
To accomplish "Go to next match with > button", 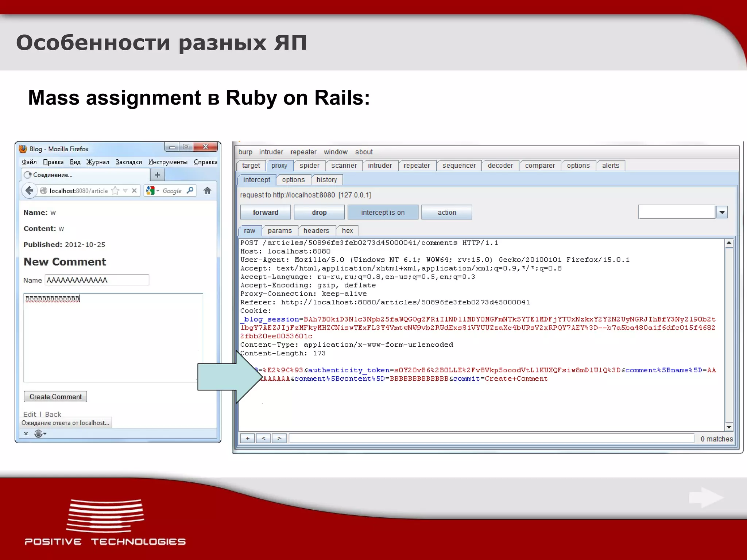I will (x=279, y=438).
